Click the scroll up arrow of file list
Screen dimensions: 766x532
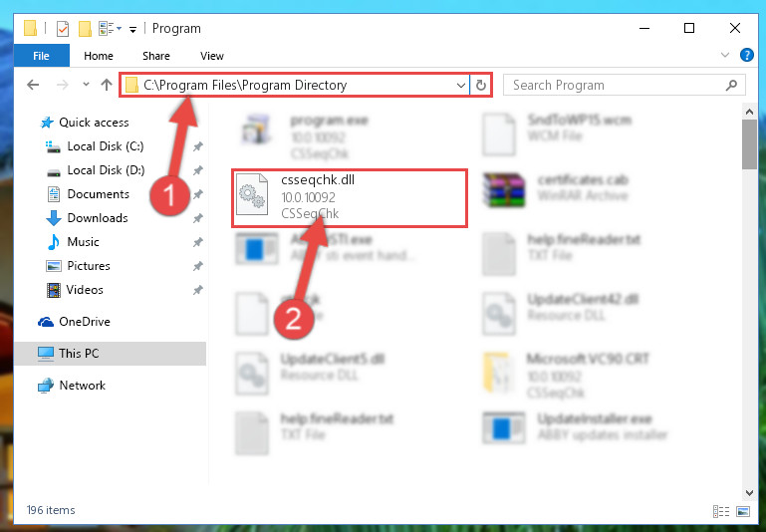pyautogui.click(x=749, y=112)
